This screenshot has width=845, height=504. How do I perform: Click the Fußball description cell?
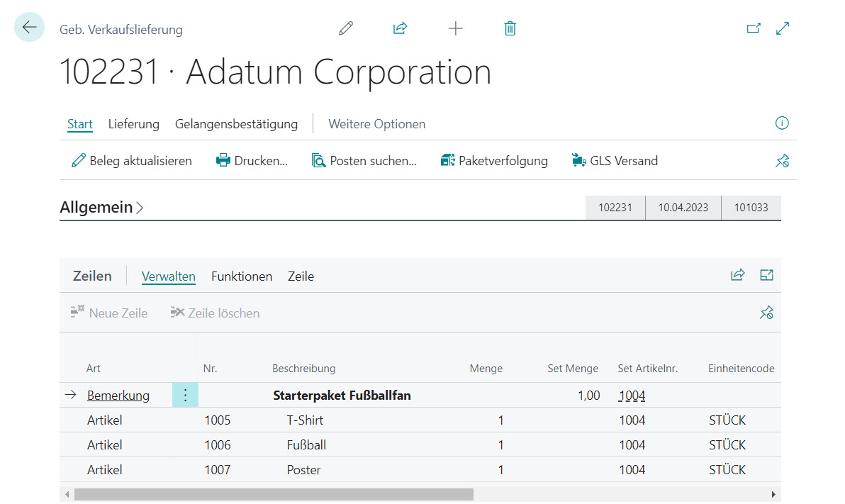(306, 445)
